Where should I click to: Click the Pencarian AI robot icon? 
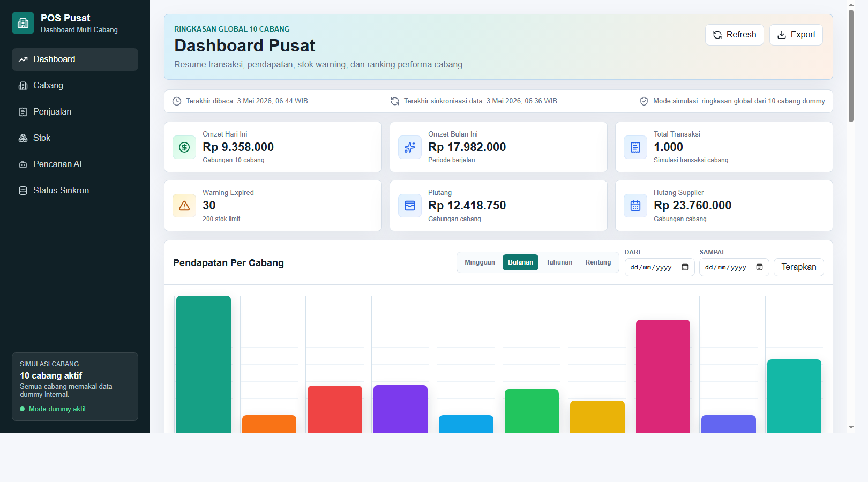(x=23, y=164)
